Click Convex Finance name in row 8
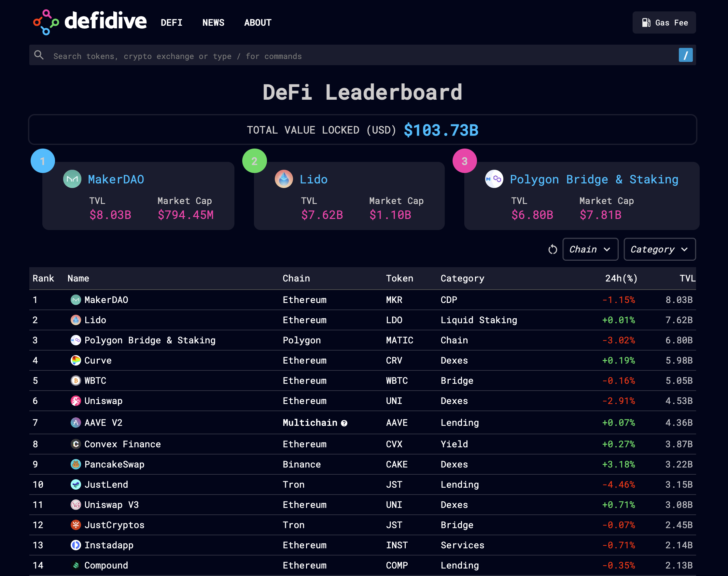 (122, 444)
